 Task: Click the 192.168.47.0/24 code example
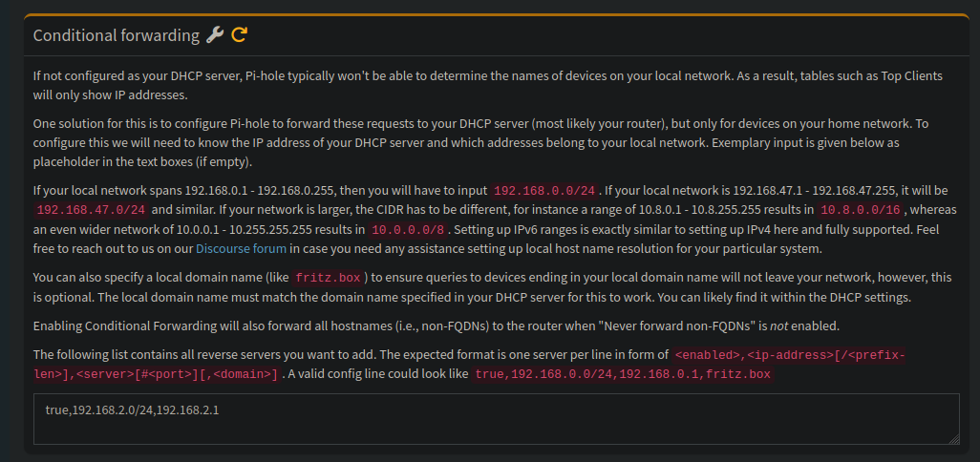[91, 210]
